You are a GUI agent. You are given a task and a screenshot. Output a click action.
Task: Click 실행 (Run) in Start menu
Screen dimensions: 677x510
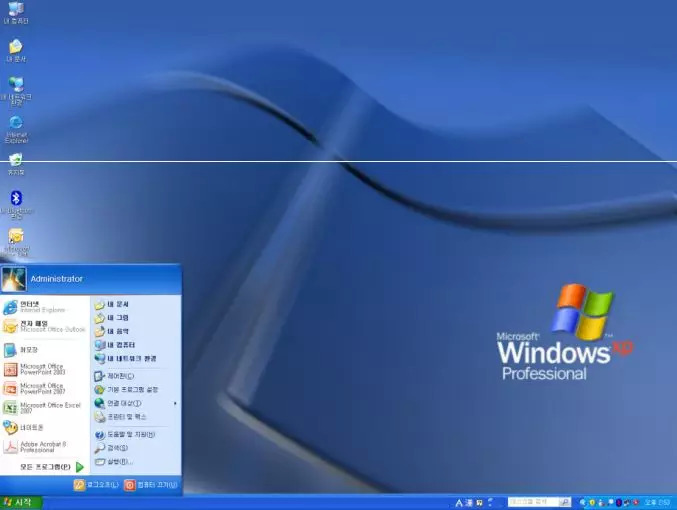click(118, 461)
